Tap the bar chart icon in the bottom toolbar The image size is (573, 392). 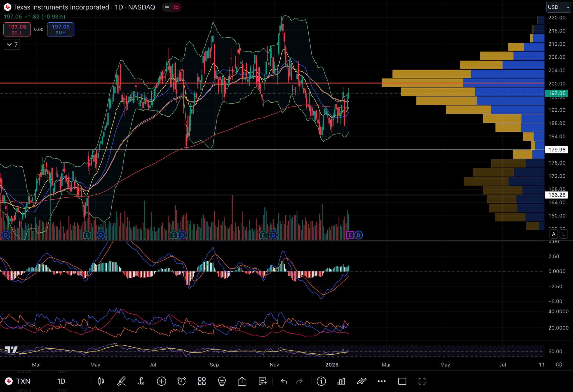341,381
